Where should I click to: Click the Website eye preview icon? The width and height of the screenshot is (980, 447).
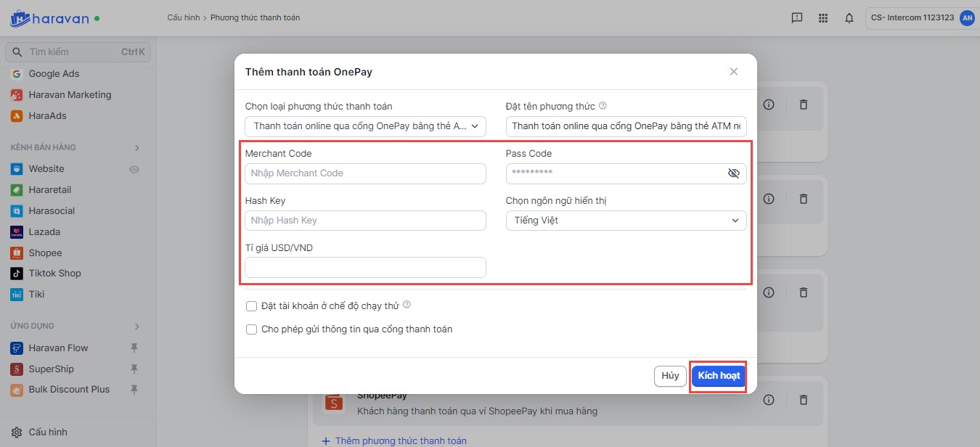(x=134, y=169)
